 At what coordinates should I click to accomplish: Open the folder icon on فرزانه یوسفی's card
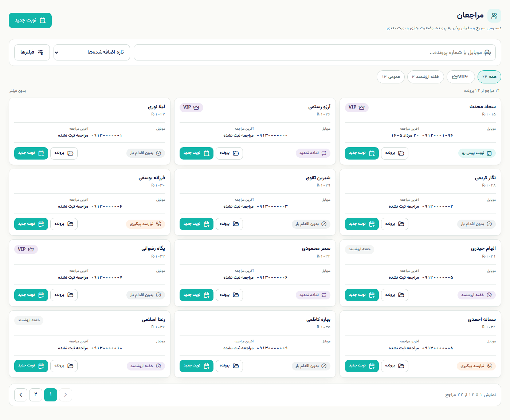[x=70, y=224]
